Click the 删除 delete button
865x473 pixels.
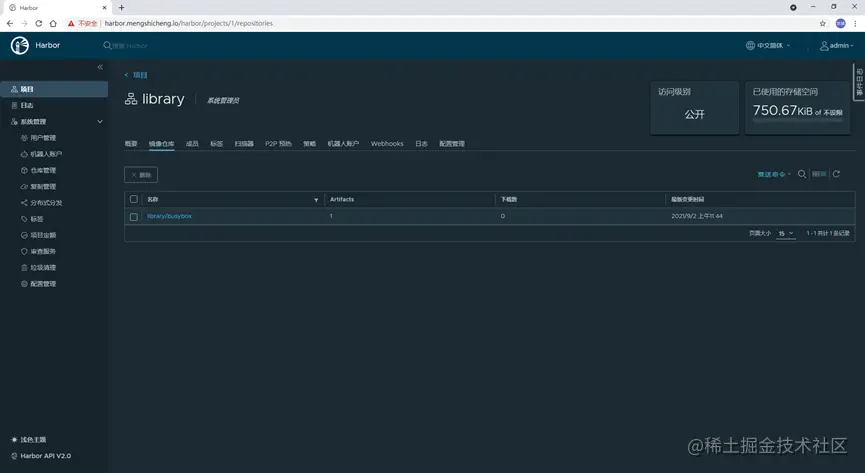141,174
